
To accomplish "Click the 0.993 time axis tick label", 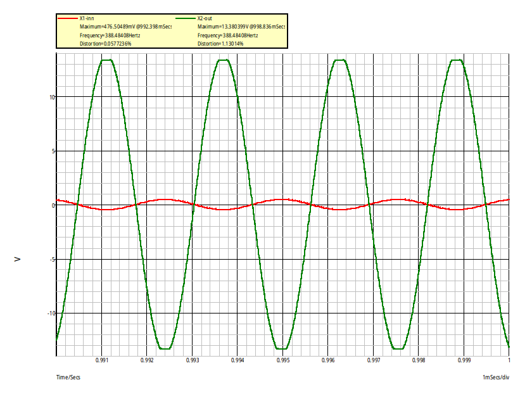I will coord(193,360).
